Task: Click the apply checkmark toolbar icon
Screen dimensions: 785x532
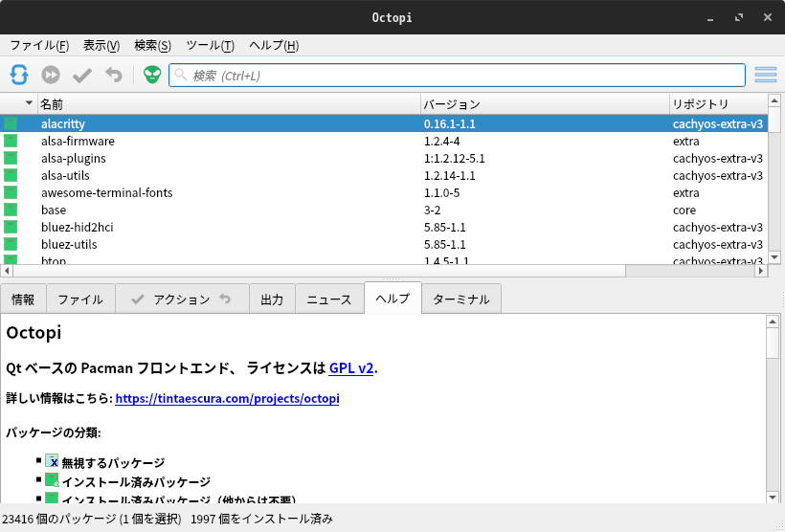Action: click(x=82, y=76)
